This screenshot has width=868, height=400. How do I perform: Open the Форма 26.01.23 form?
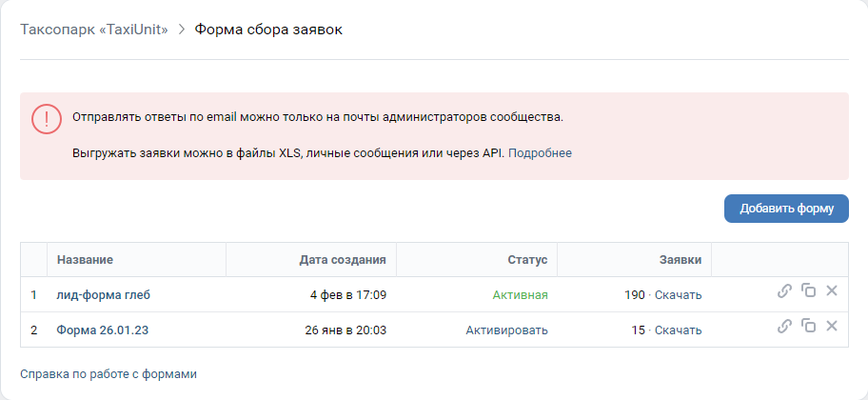tap(103, 330)
